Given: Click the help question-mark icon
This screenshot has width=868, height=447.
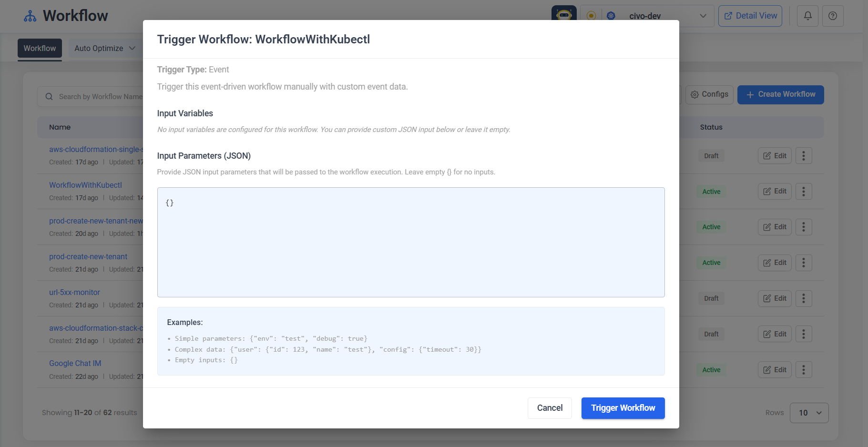Looking at the screenshot, I should point(833,16).
